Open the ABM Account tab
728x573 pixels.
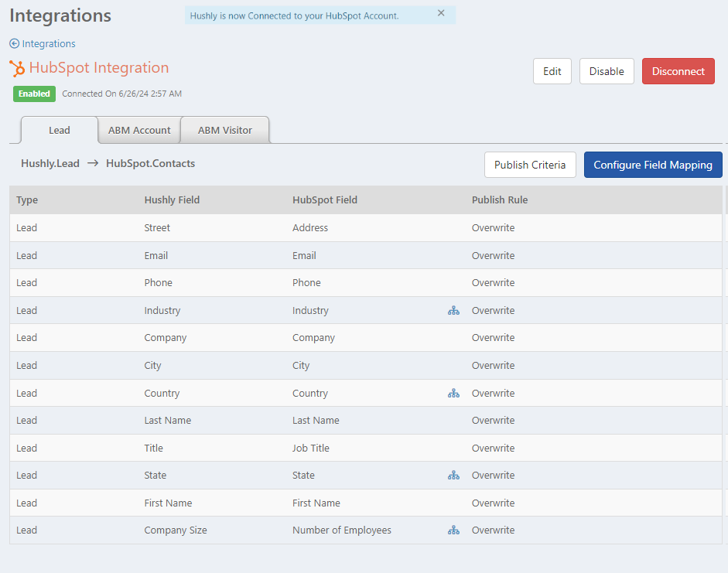[139, 131]
